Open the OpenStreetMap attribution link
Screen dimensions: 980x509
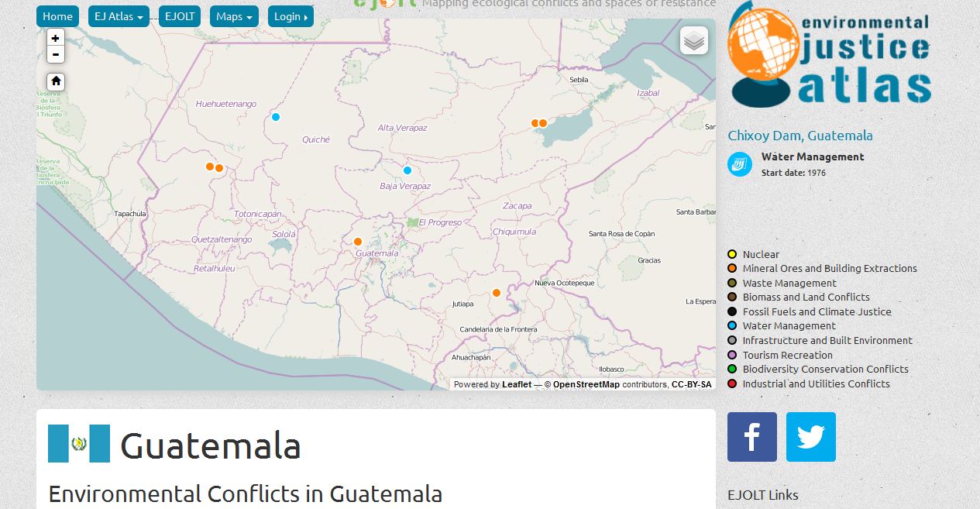pyautogui.click(x=586, y=384)
